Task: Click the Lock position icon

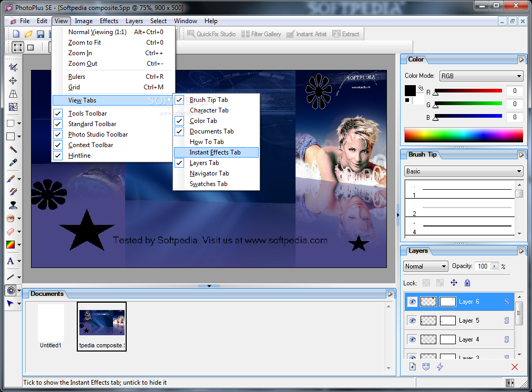Action: point(454,283)
